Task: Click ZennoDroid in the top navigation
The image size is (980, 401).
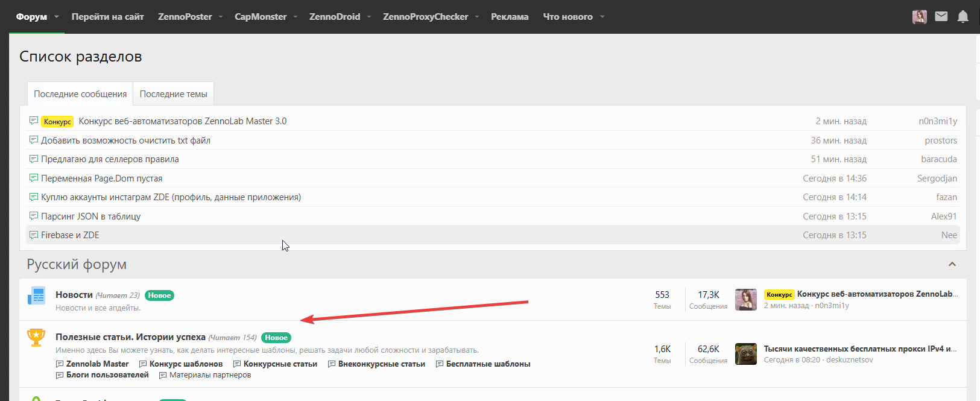Action: (335, 17)
